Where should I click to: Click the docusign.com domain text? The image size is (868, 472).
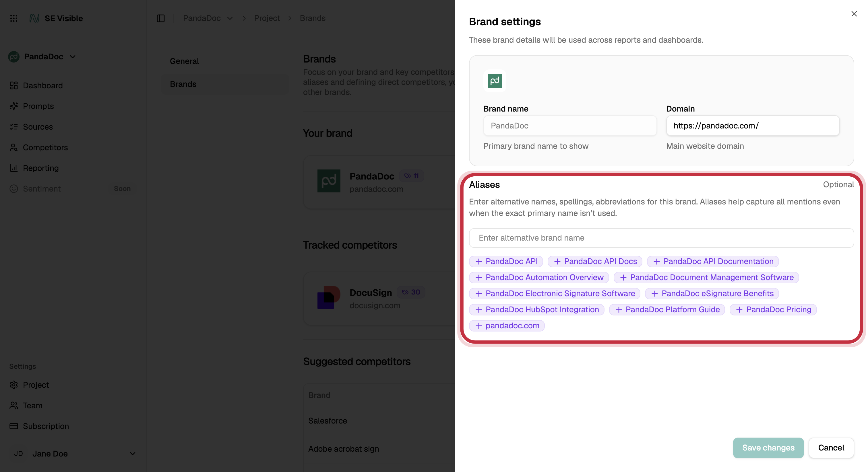(375, 305)
